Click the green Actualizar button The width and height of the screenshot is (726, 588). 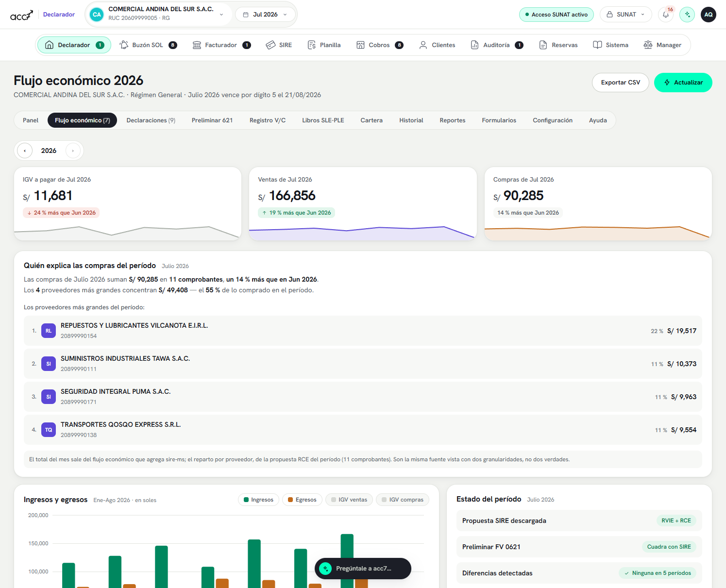(683, 83)
